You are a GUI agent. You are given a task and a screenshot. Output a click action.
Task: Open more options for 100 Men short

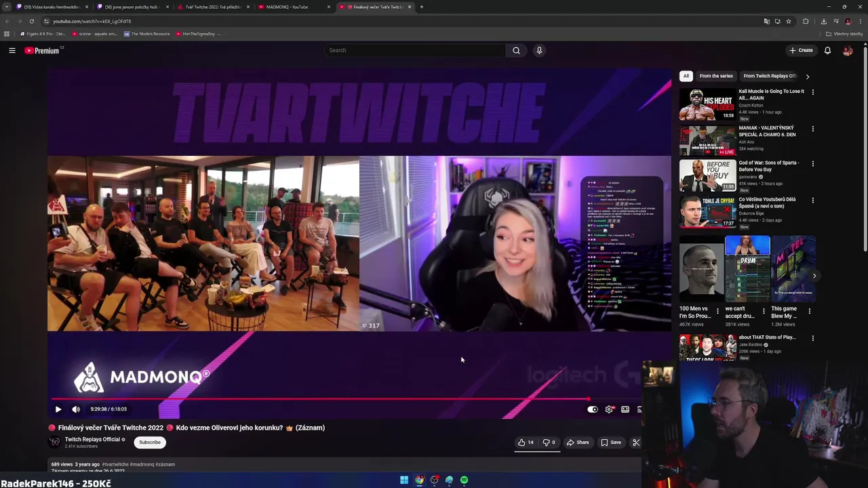(717, 312)
